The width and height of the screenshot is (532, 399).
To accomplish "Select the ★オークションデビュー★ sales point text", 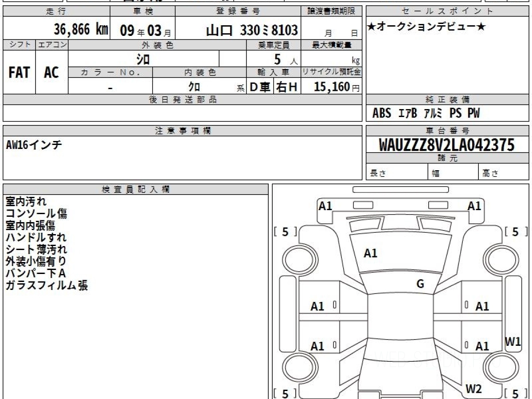I will tap(426, 27).
